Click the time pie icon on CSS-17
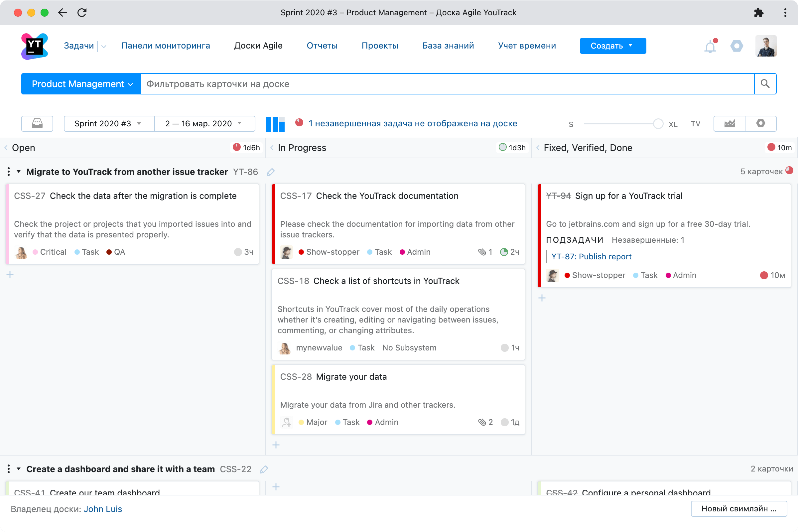This screenshot has width=798, height=532. (504, 252)
